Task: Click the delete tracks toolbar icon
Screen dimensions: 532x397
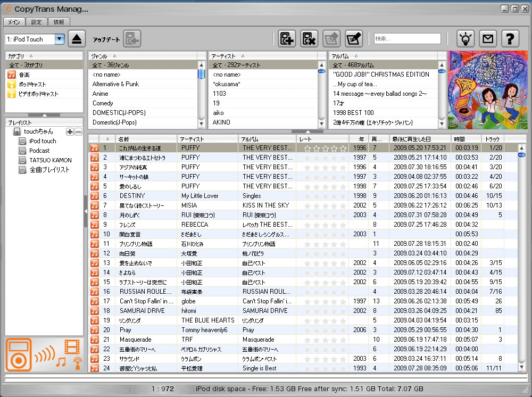Action: coord(309,39)
